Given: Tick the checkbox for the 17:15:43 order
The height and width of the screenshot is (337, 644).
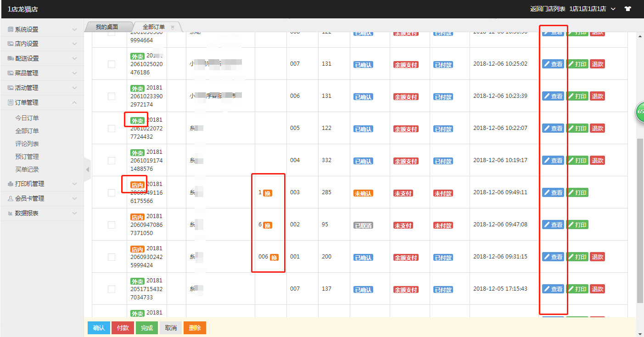Looking at the screenshot, I should point(112,289).
